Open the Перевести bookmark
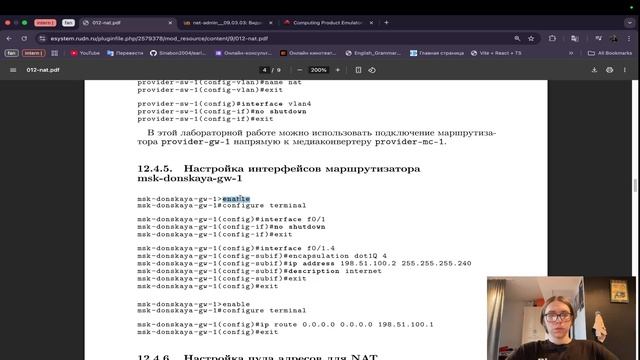The image size is (640, 360). tap(125, 53)
